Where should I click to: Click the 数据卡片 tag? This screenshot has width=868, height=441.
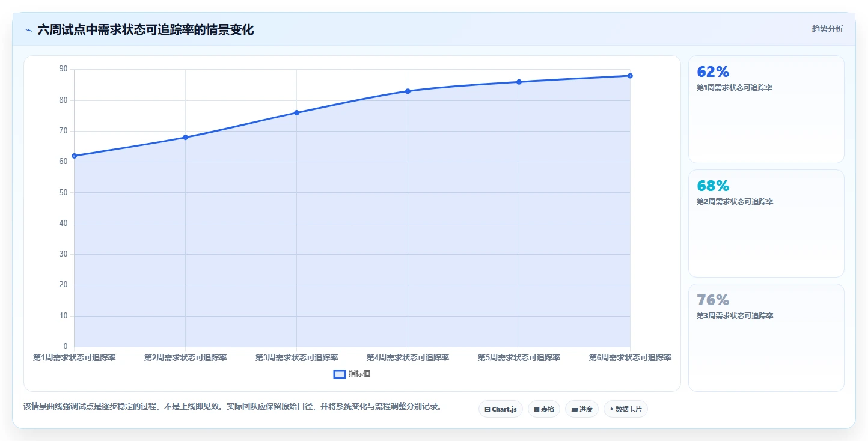click(626, 409)
